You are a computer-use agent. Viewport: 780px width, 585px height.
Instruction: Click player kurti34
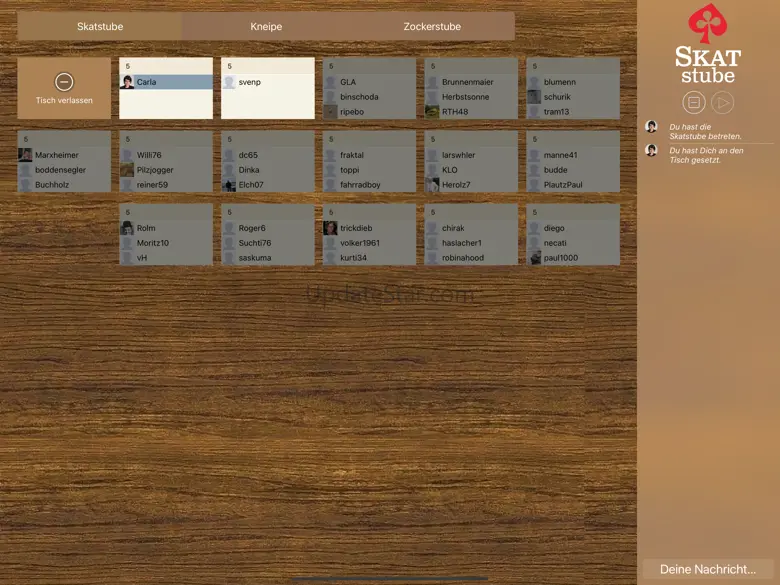(370, 258)
